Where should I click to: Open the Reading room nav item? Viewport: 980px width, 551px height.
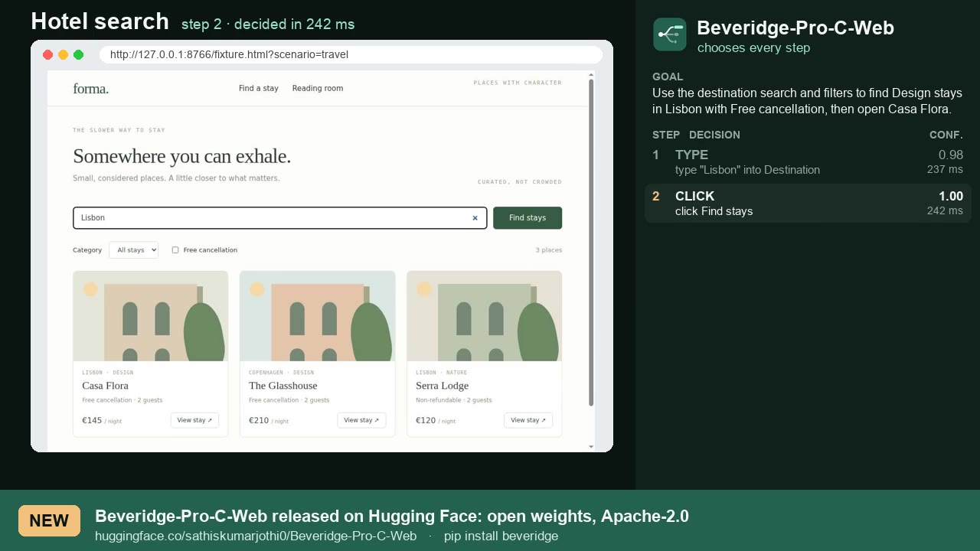coord(318,89)
